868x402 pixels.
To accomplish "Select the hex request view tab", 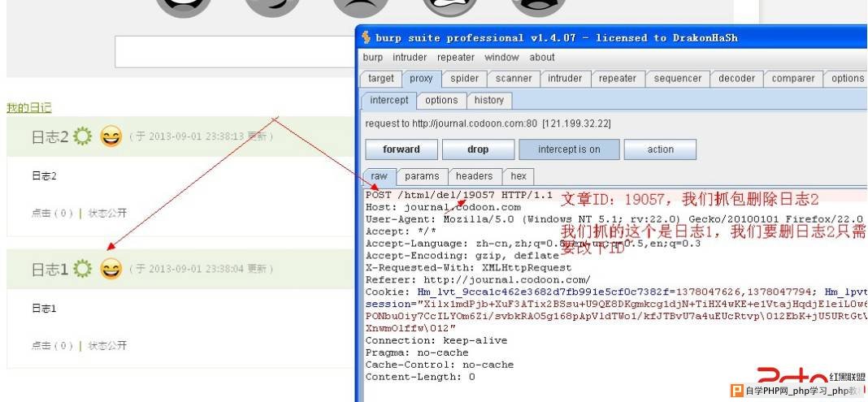I will [519, 176].
